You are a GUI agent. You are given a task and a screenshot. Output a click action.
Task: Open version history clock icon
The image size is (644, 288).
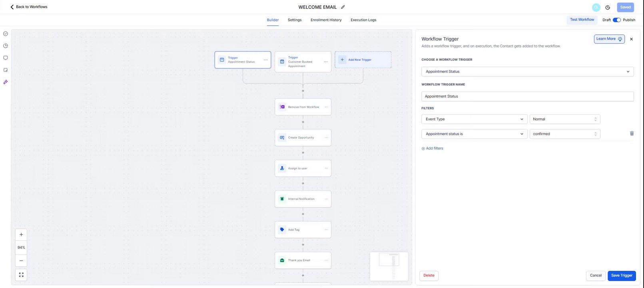[608, 7]
